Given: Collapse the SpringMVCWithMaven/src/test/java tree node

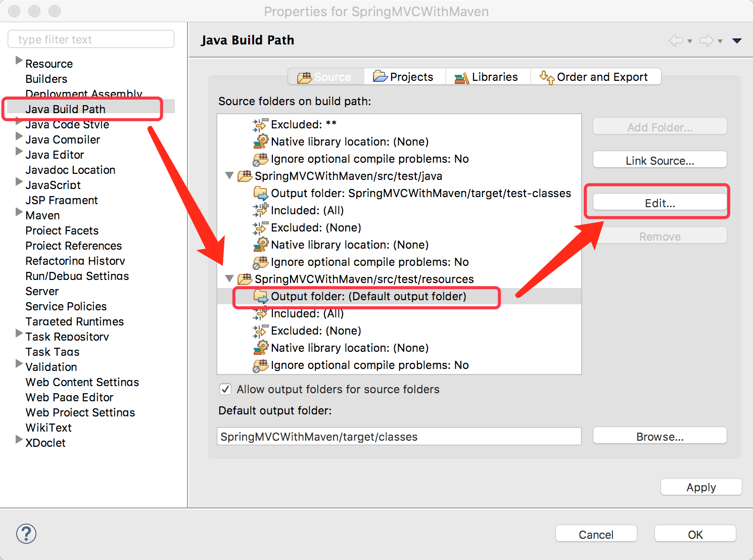Looking at the screenshot, I should 229,176.
